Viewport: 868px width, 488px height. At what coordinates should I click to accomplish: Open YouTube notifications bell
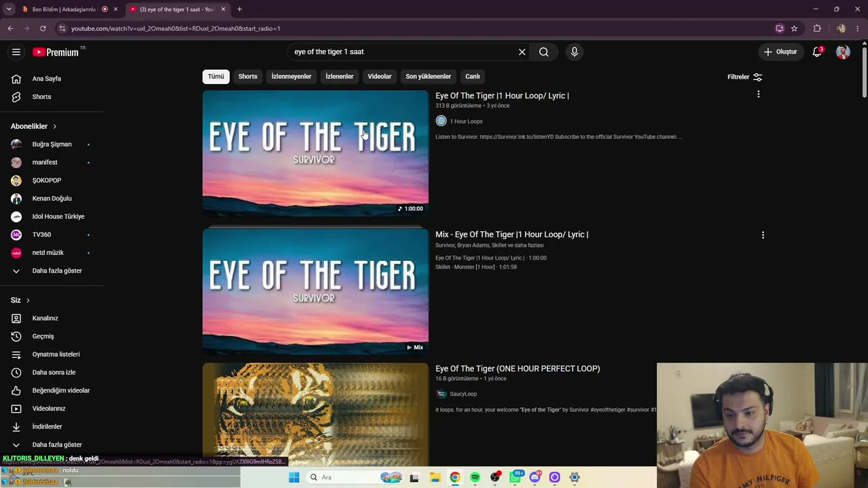(817, 52)
